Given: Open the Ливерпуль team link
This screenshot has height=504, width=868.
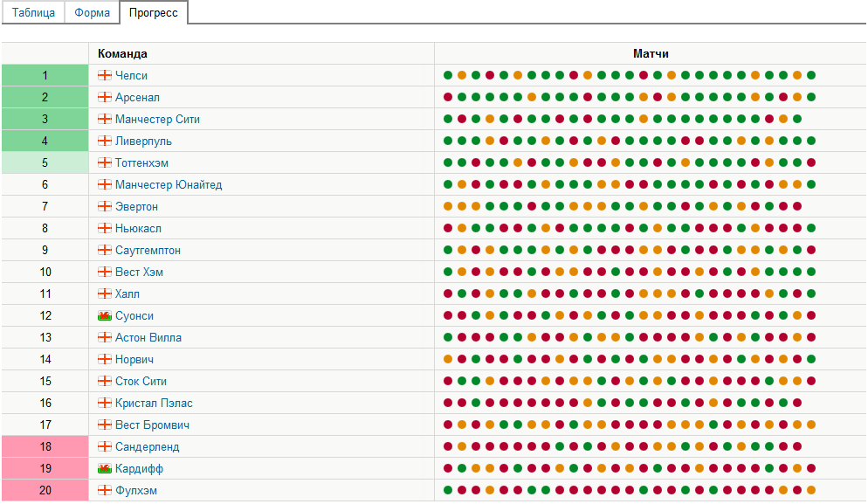Looking at the screenshot, I should point(143,141).
